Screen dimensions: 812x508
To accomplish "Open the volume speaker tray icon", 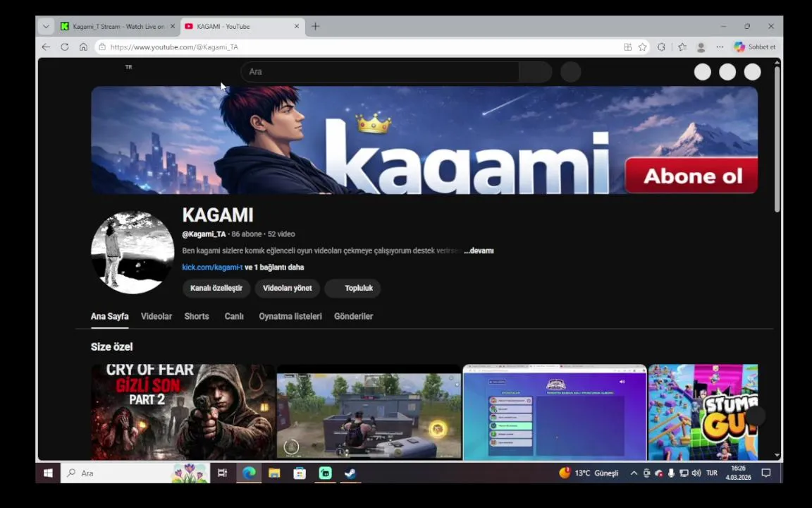I will click(696, 473).
